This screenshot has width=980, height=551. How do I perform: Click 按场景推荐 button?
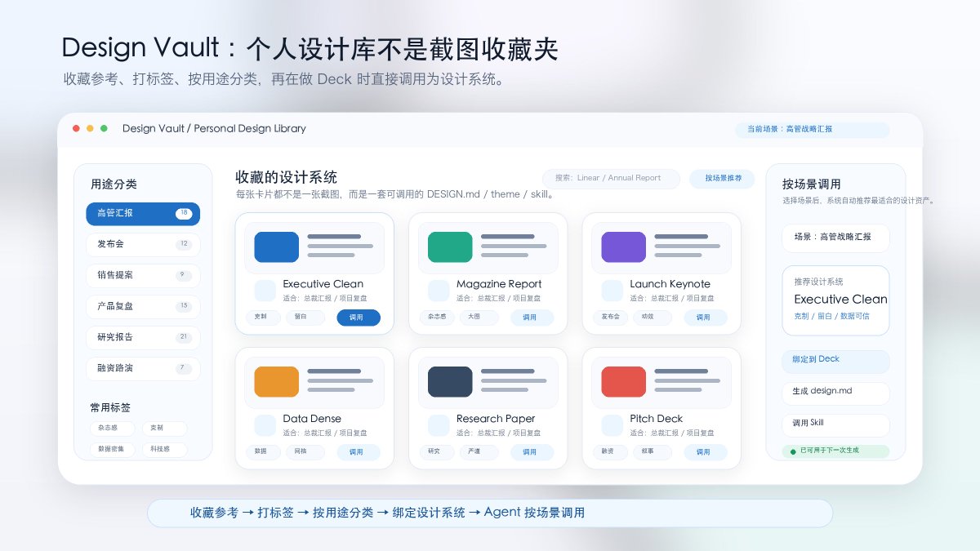click(723, 178)
